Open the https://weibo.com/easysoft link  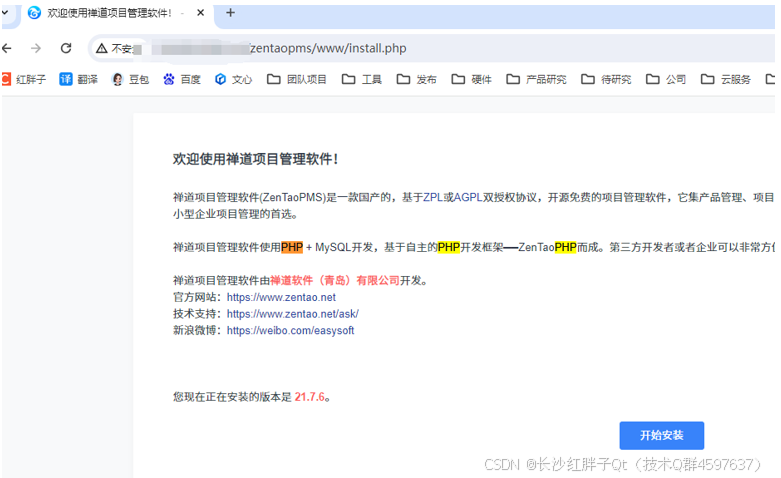(290, 330)
